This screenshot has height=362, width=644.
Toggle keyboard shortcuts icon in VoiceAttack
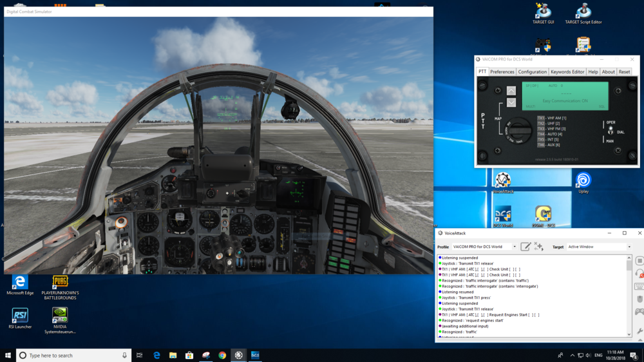[639, 286]
